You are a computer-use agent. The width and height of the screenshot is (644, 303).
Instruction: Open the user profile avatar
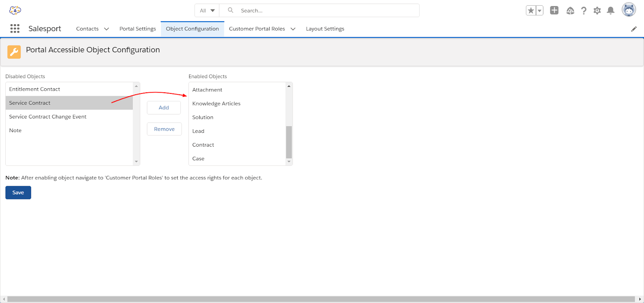(628, 10)
